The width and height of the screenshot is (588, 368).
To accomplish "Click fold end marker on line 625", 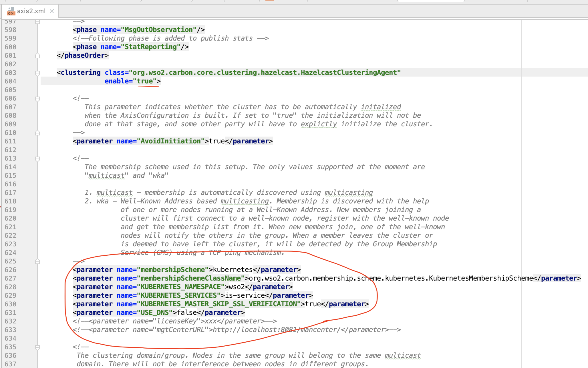I will 37,261.
